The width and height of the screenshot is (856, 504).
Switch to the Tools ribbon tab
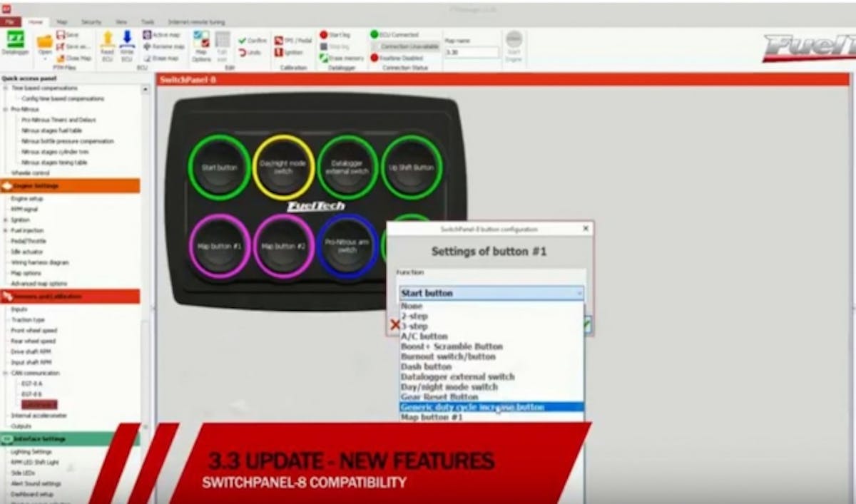pos(147,22)
